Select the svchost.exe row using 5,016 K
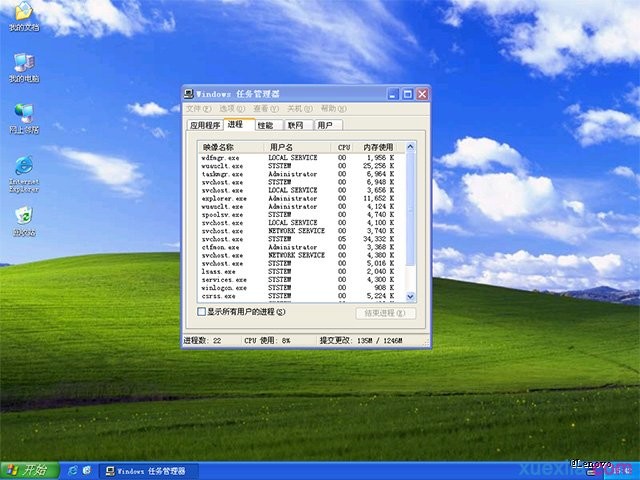Viewport: 640px width, 480px height. click(x=301, y=263)
